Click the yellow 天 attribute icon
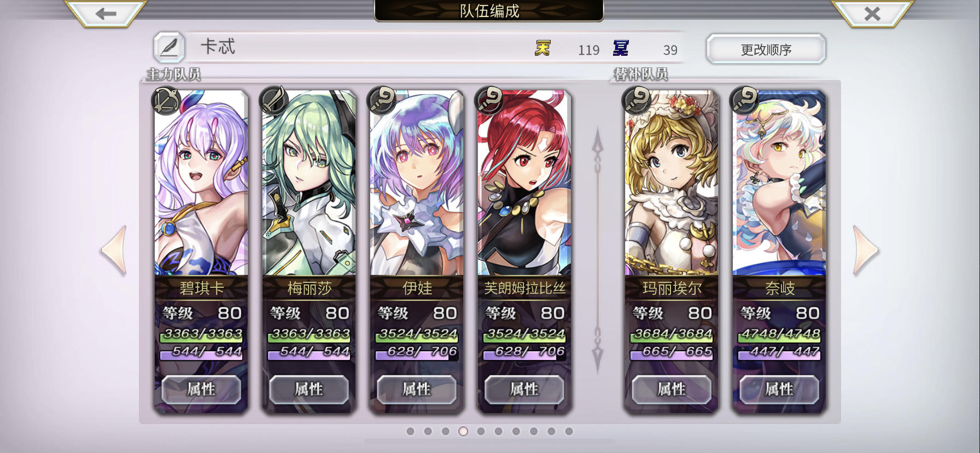 pos(542,49)
